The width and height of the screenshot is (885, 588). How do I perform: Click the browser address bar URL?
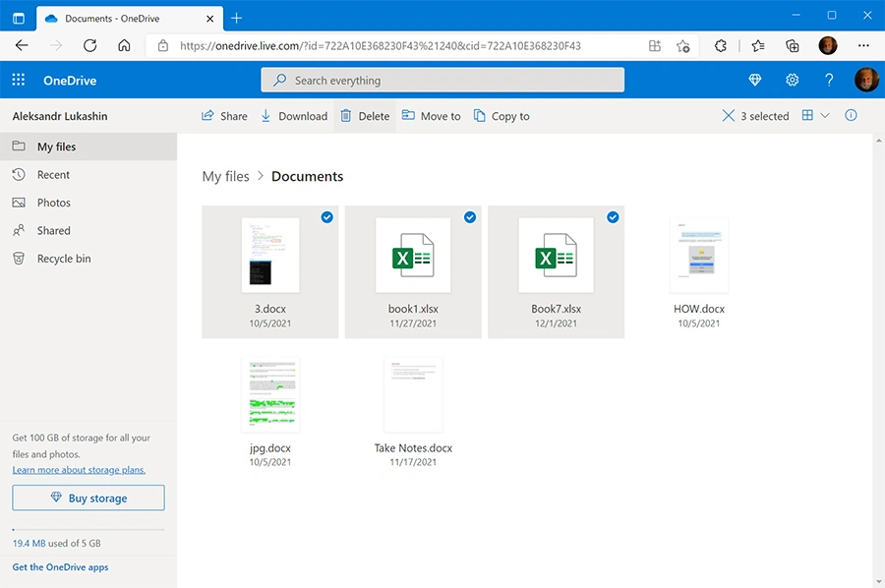click(x=381, y=45)
